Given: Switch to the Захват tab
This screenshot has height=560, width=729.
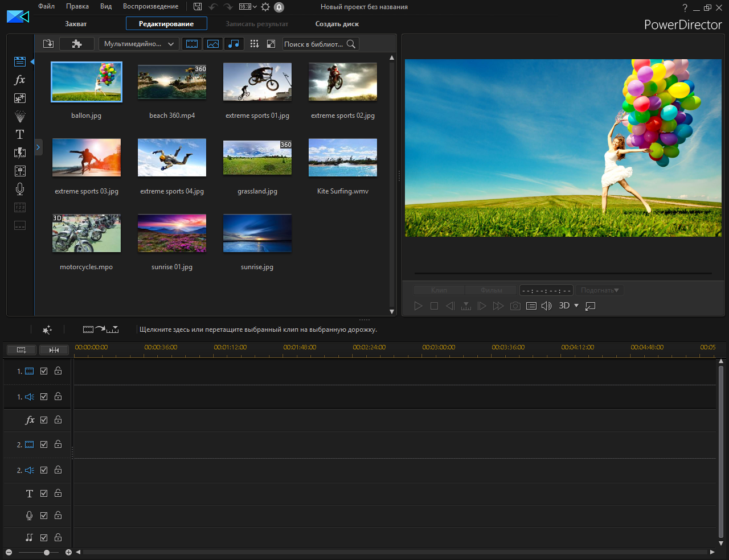Looking at the screenshot, I should (x=76, y=24).
